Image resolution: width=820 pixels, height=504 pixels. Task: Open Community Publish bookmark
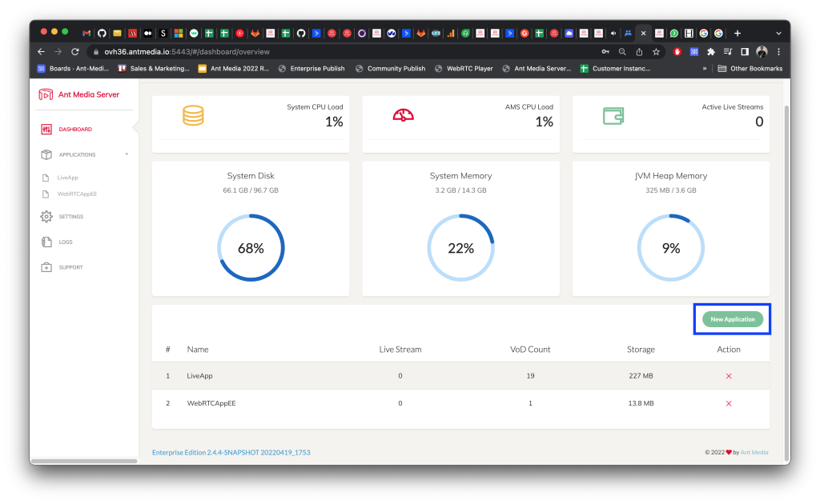click(x=390, y=69)
